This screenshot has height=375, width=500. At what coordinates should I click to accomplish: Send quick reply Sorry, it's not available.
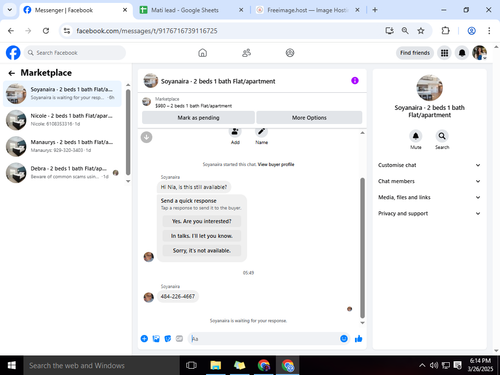(x=202, y=250)
